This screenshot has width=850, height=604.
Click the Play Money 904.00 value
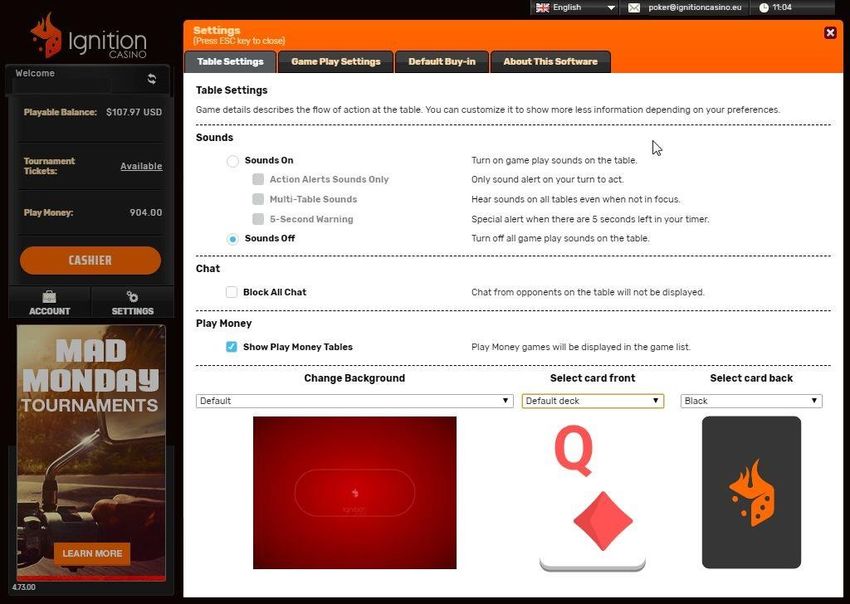click(146, 213)
